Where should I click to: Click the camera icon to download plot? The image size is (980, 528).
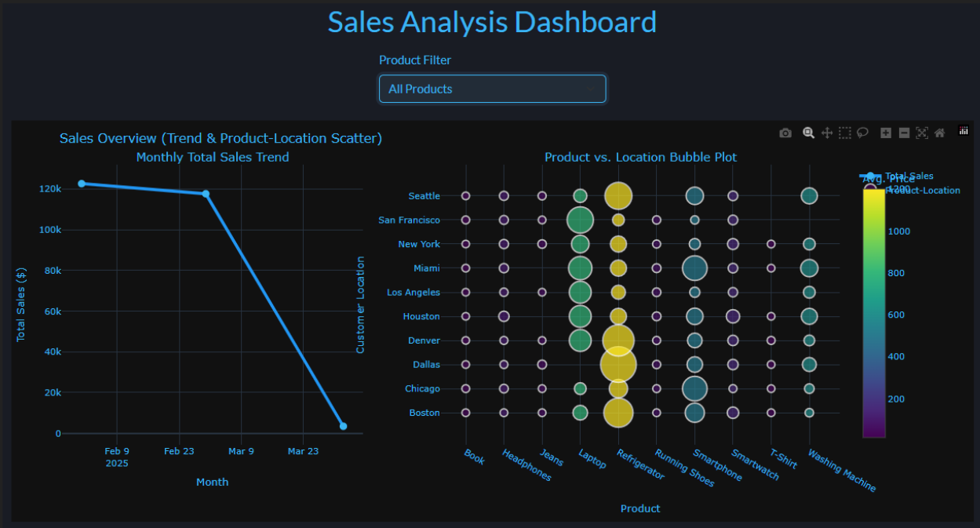pos(785,133)
